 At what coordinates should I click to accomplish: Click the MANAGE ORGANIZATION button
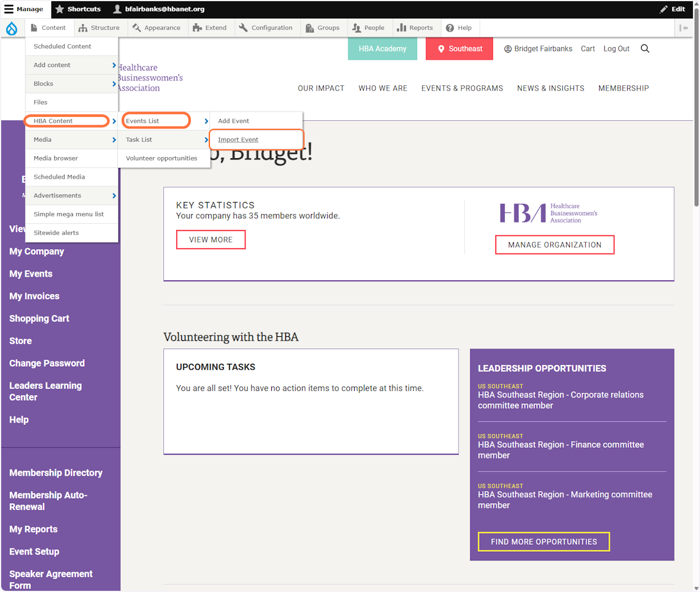click(554, 245)
